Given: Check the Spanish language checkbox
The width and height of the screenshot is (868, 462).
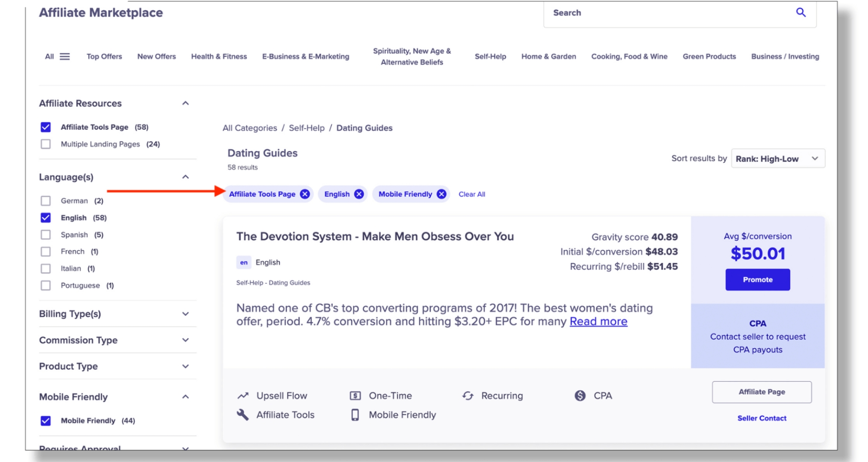Looking at the screenshot, I should pos(46,235).
